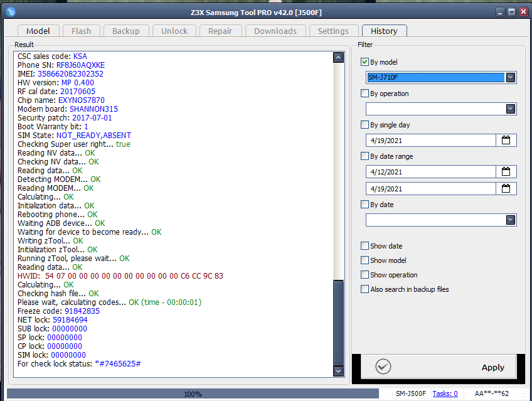Click SM-J500F in status bar
Screen dimensions: 532x401
click(x=410, y=393)
